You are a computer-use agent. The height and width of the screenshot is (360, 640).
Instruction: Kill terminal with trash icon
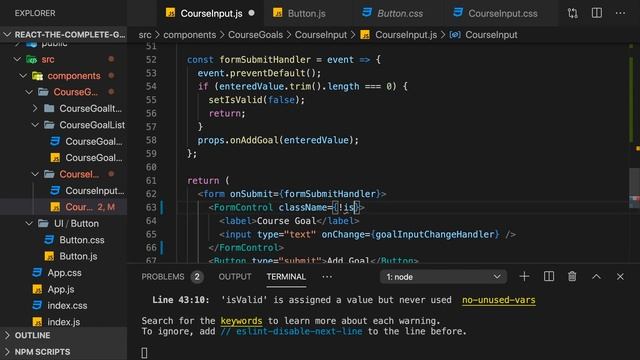[572, 277]
